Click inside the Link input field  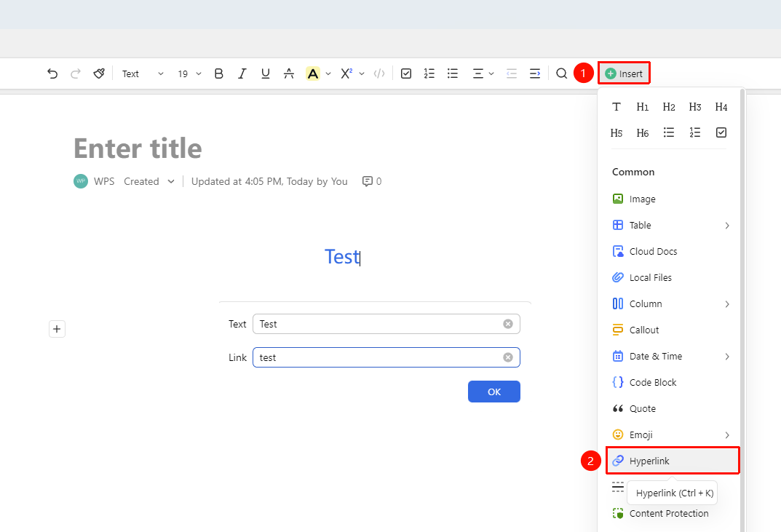click(386, 357)
